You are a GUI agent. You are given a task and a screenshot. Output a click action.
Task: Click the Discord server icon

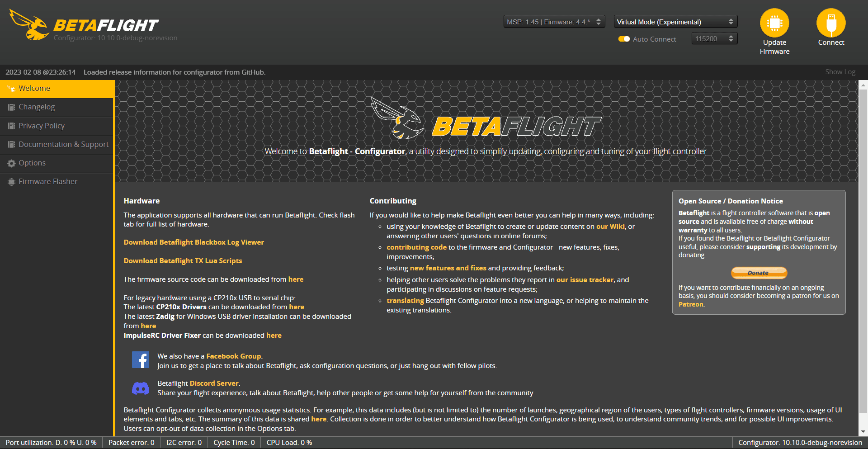point(141,388)
